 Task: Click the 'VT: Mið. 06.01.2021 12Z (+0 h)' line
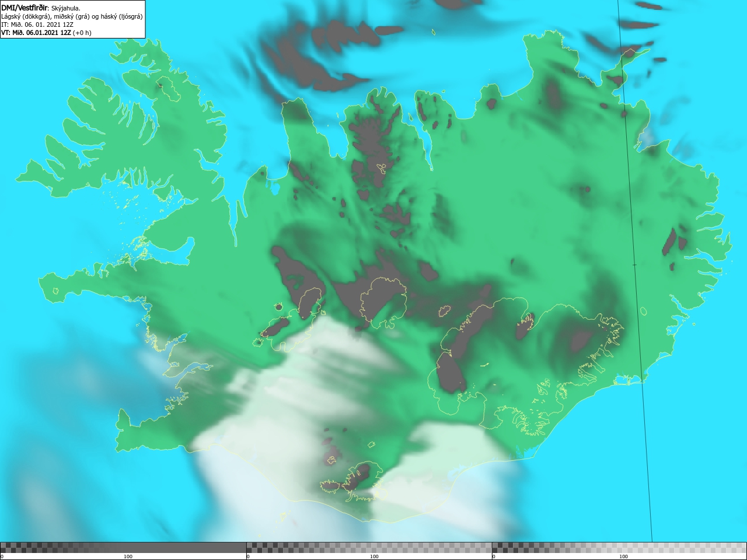[47, 33]
